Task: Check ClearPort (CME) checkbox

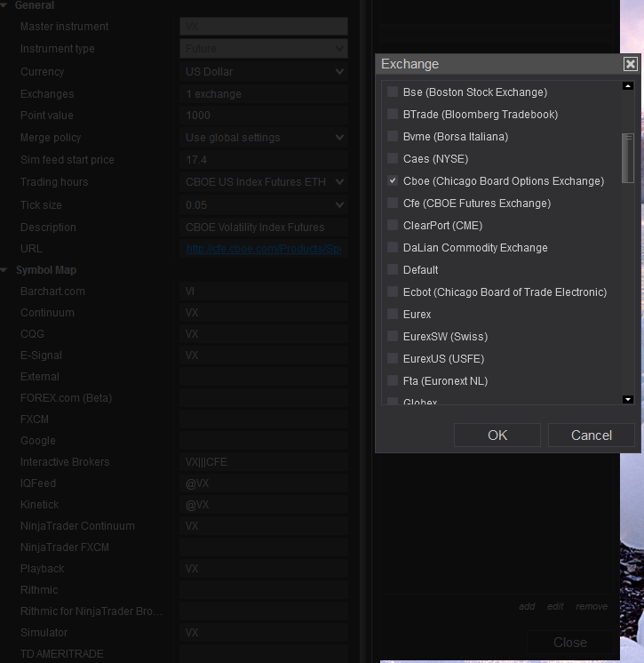Action: [393, 225]
